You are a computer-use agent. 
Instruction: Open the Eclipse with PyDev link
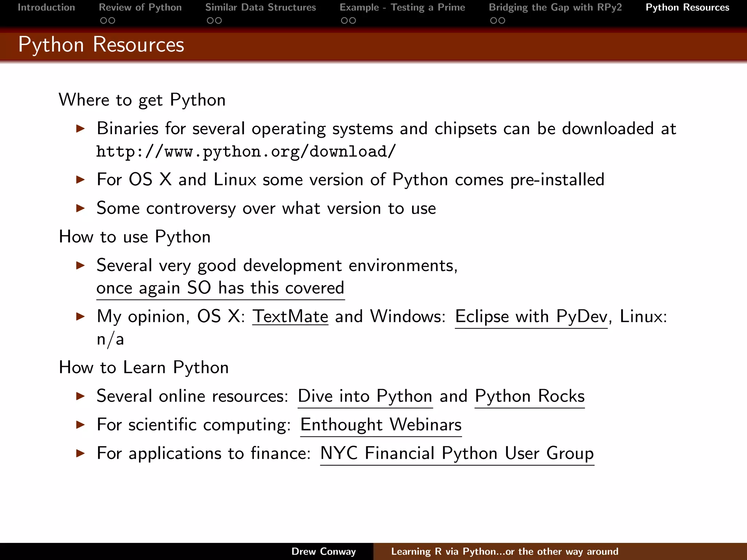coord(531,316)
